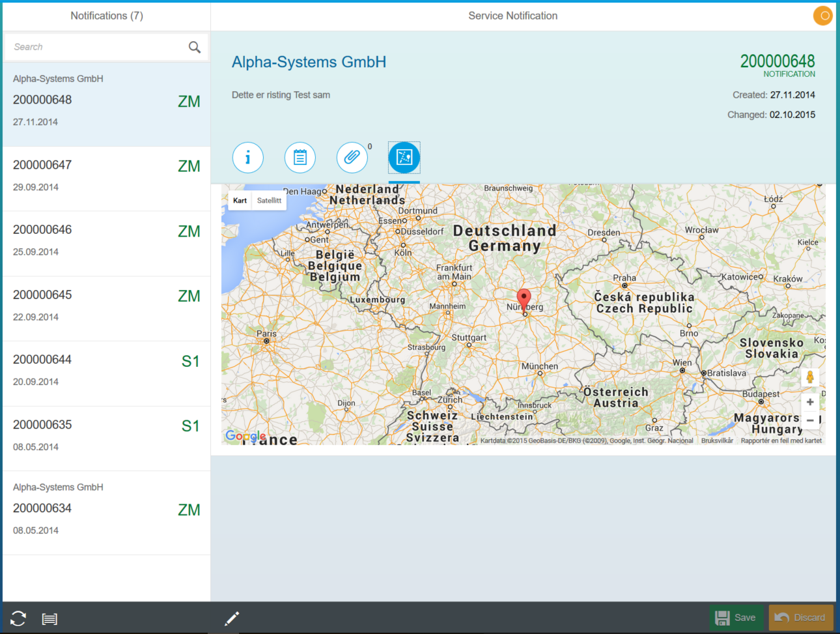Open attachments via the paperclip icon

tap(352, 157)
